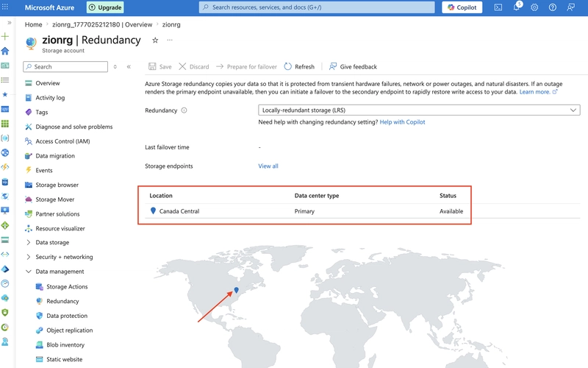Viewport: 588px width, 368px height.
Task: Click the Canada Central map pin
Action: pos(236,290)
